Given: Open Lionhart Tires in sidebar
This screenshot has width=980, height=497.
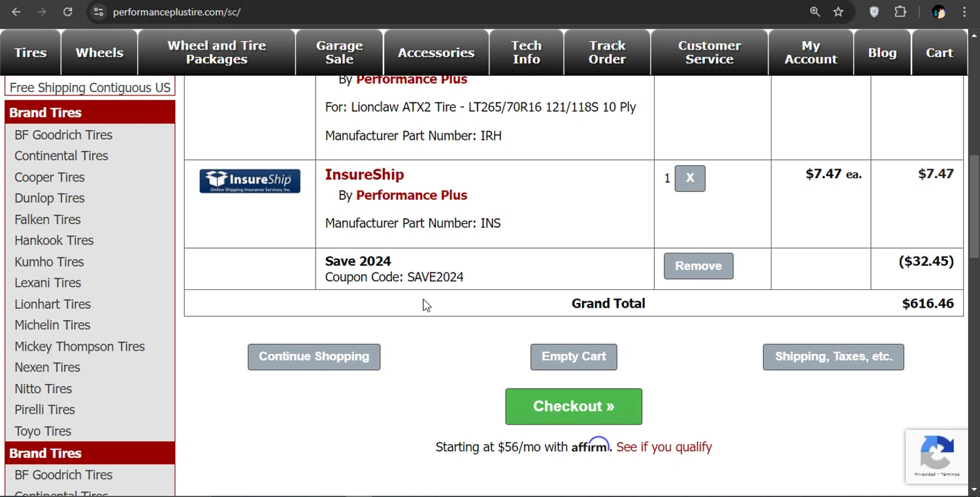Looking at the screenshot, I should point(52,304).
